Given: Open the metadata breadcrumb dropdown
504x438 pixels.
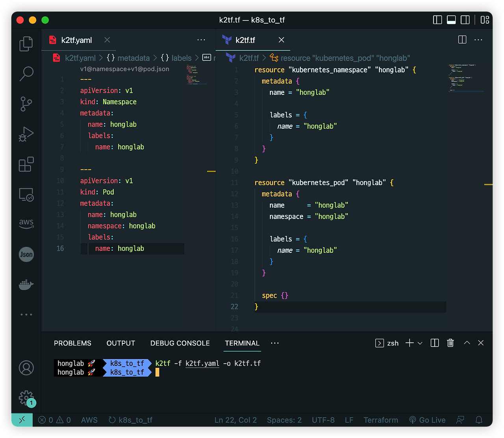Looking at the screenshot, I should [x=133, y=58].
